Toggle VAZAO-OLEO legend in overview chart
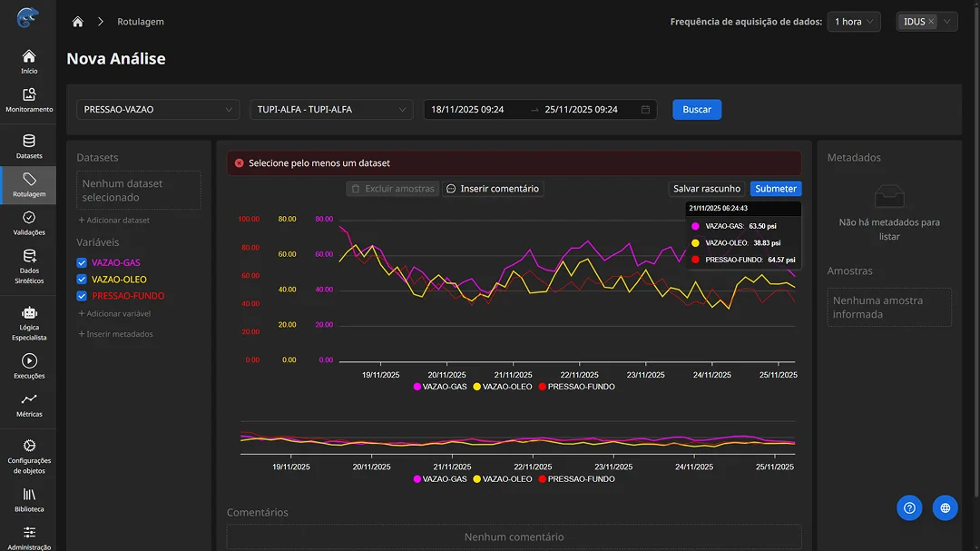Viewport: 980px width, 551px height. click(x=503, y=479)
